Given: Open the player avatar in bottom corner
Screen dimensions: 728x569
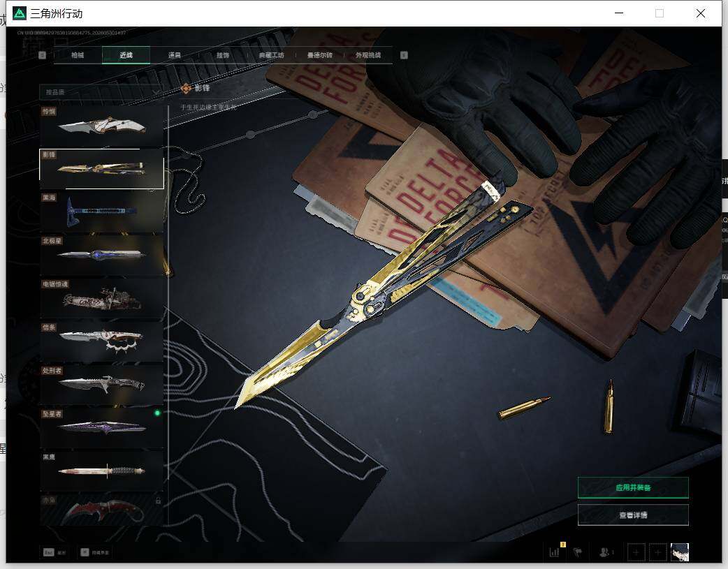Looking at the screenshot, I should click(680, 552).
